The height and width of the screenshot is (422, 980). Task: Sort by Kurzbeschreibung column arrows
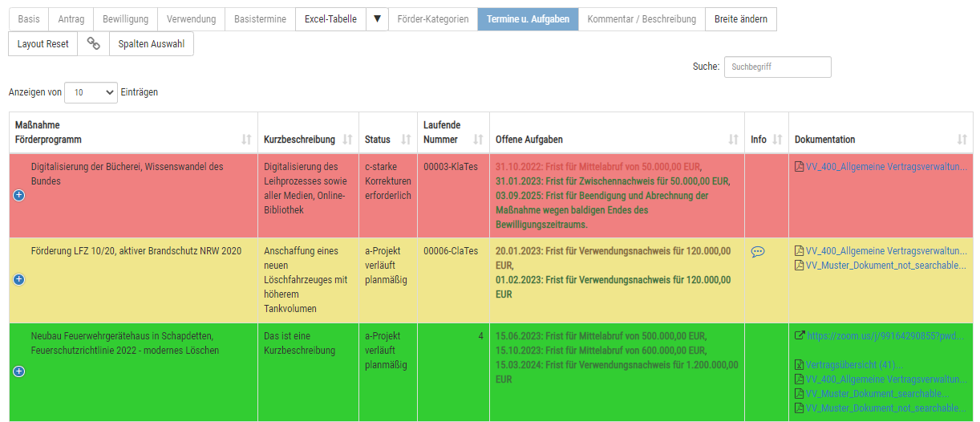347,140
